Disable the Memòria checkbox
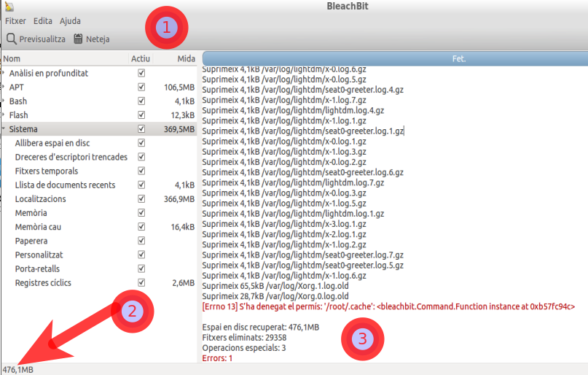 coord(141,212)
